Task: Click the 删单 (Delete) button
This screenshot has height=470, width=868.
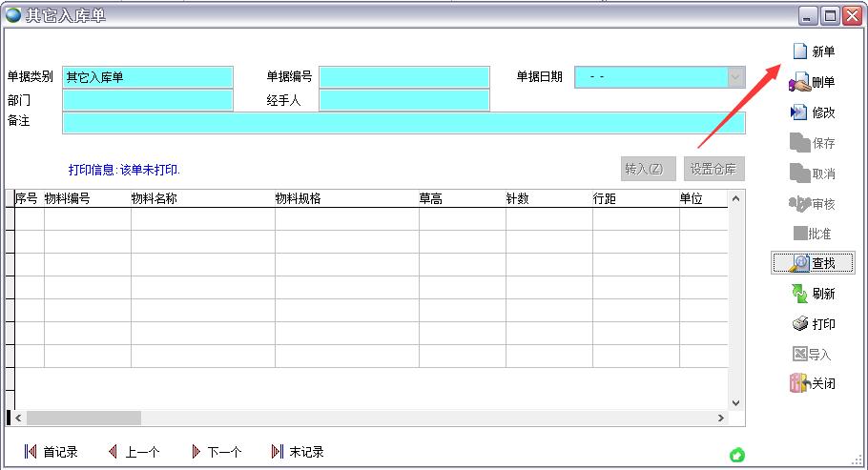Action: pyautogui.click(x=812, y=82)
